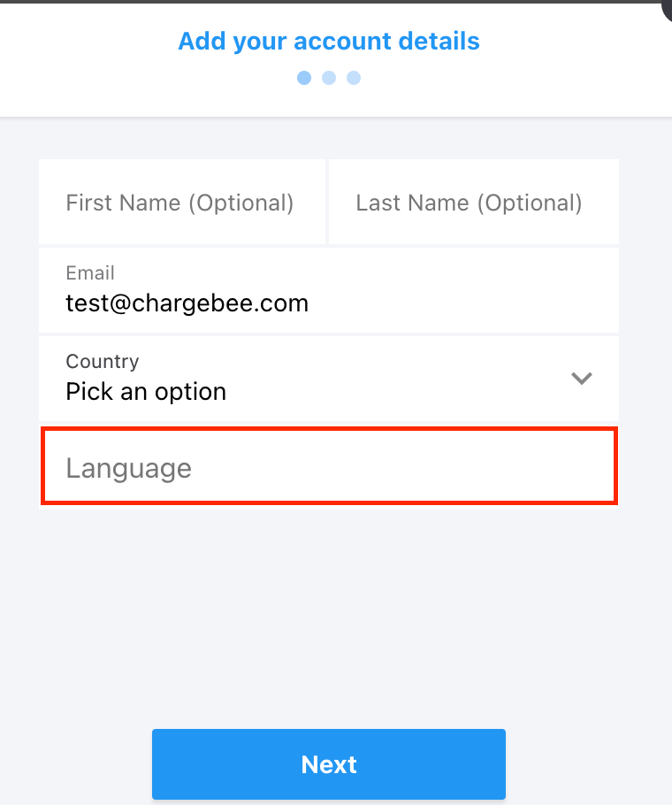672x805 pixels.
Task: Select the middle progress step dot
Action: tap(329, 78)
